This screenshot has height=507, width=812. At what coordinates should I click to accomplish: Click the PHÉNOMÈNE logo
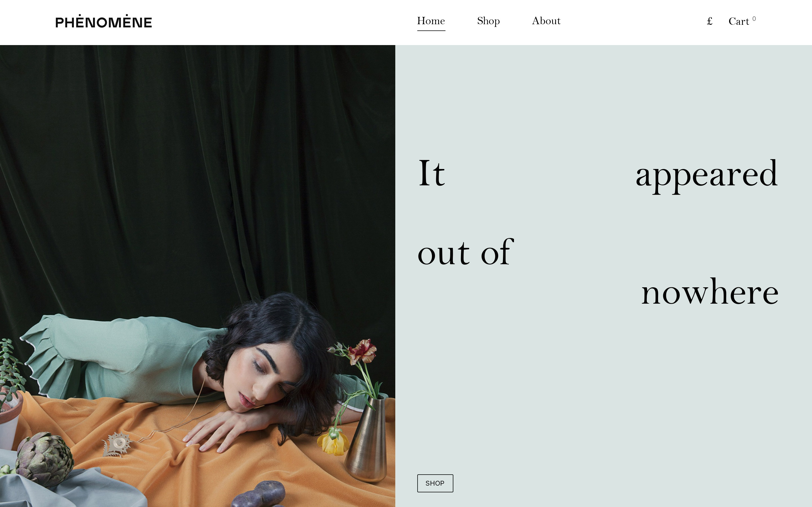pos(104,22)
